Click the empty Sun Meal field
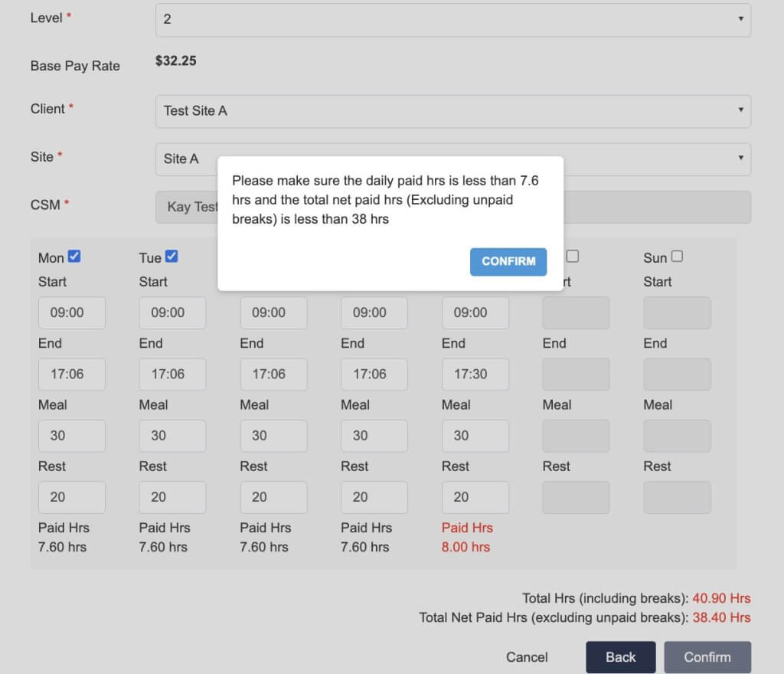Image resolution: width=784 pixels, height=674 pixels. [677, 436]
